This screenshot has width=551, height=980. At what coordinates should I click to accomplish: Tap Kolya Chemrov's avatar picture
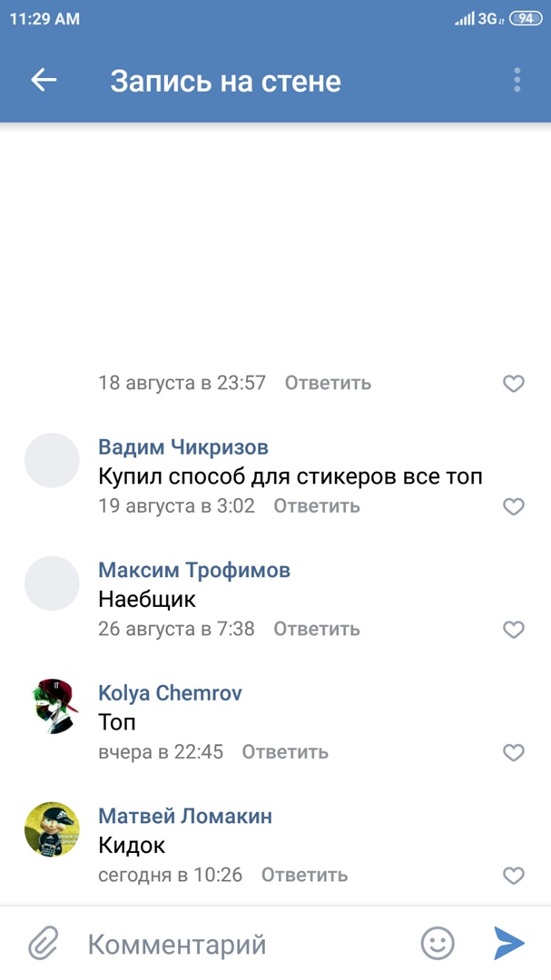click(x=52, y=707)
